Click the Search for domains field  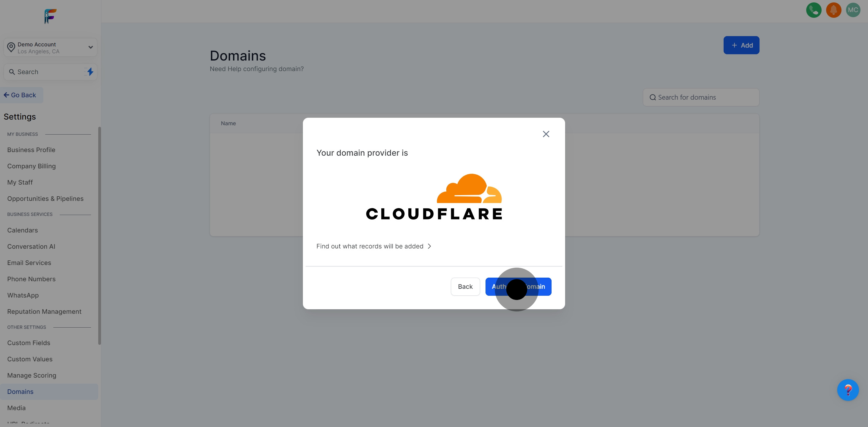(701, 97)
